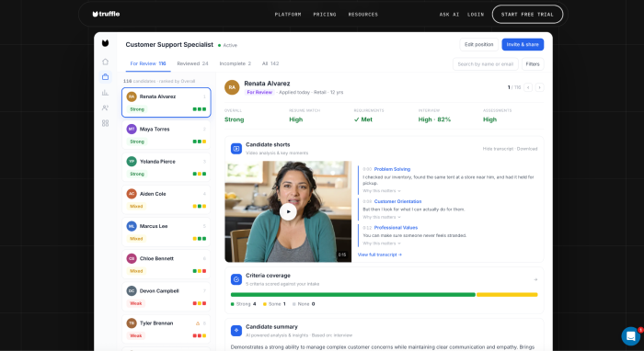Open the grid apps icon in sidebar
The width and height of the screenshot is (644, 351).
pos(105,123)
